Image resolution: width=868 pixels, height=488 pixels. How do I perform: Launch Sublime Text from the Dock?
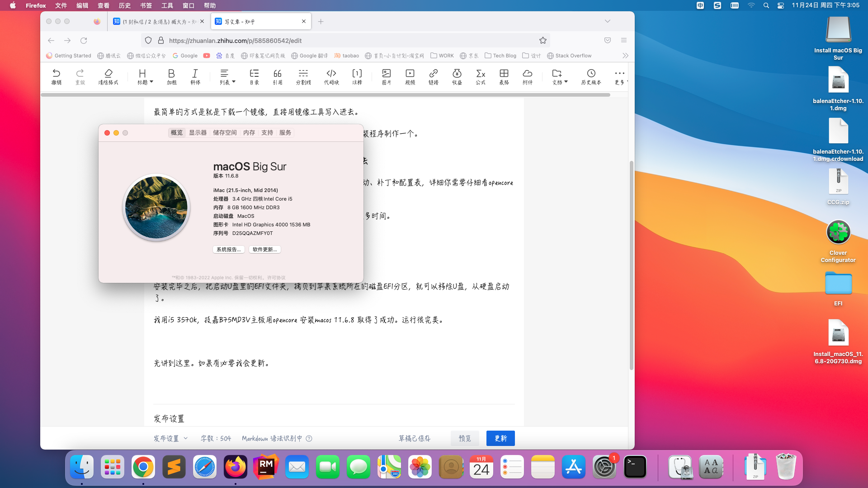pyautogui.click(x=174, y=467)
